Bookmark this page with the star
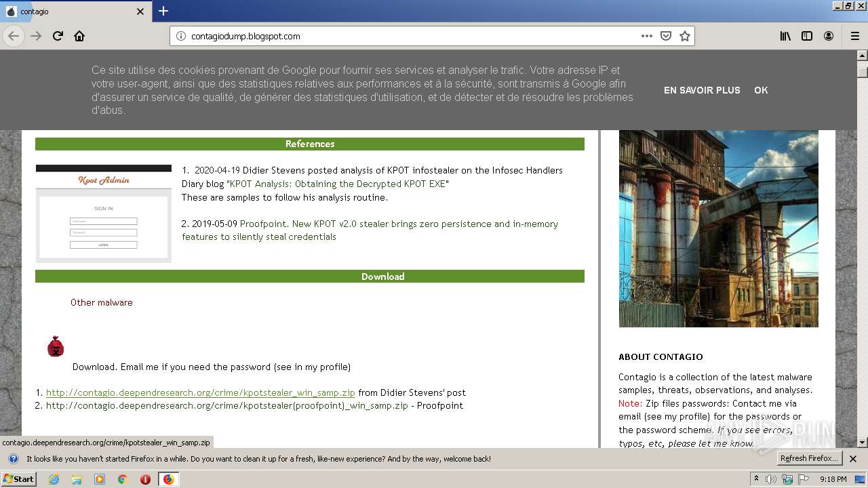Image resolution: width=868 pixels, height=488 pixels. click(685, 36)
